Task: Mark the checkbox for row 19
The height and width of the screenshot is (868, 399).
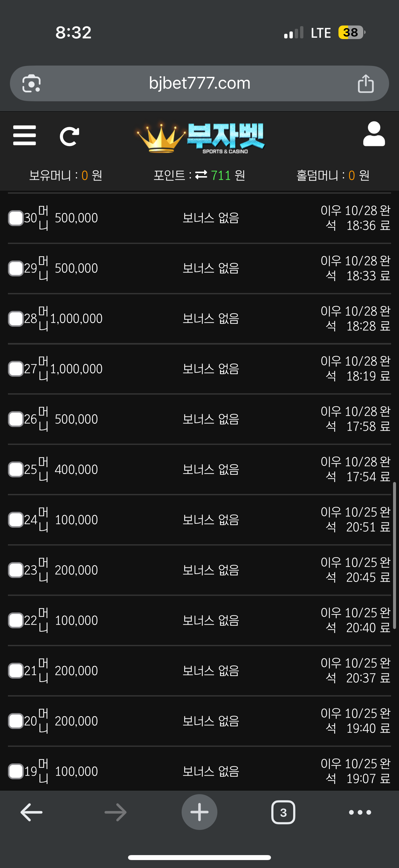Action: point(16,771)
